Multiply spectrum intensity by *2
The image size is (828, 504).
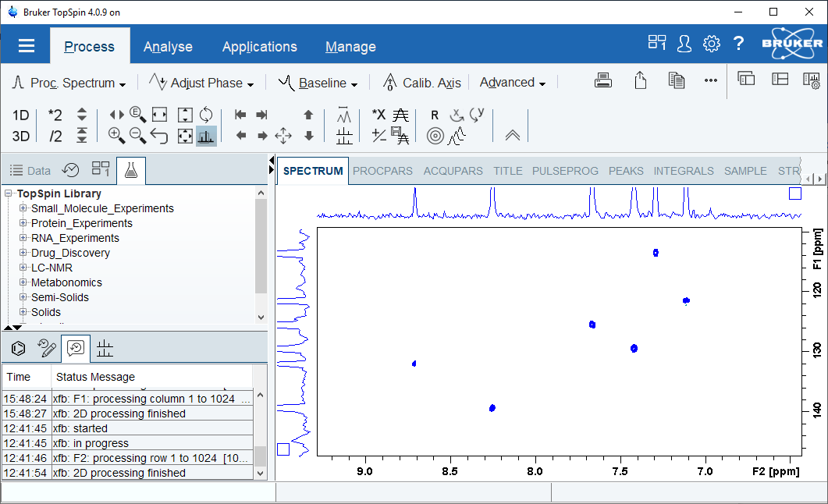(x=55, y=115)
